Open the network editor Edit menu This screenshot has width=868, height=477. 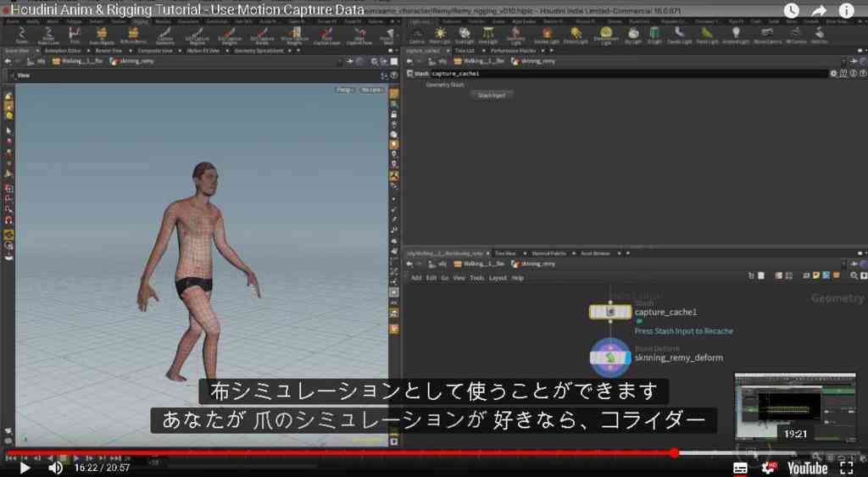click(x=431, y=278)
